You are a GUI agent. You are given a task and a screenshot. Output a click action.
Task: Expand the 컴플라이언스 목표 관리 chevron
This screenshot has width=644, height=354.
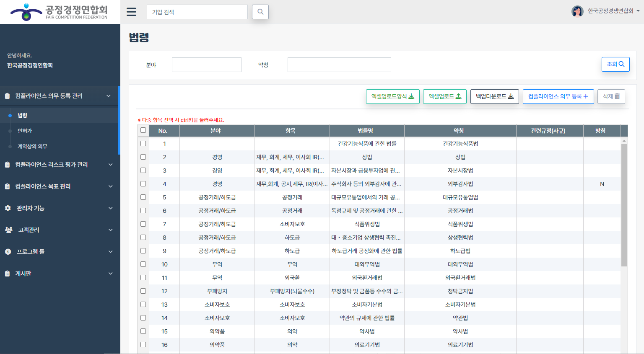(111, 186)
